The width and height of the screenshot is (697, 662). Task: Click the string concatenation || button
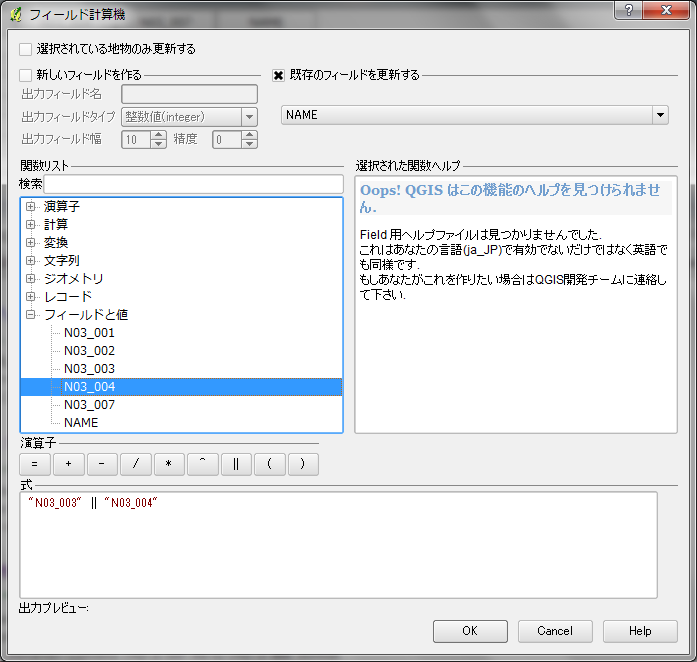point(236,464)
